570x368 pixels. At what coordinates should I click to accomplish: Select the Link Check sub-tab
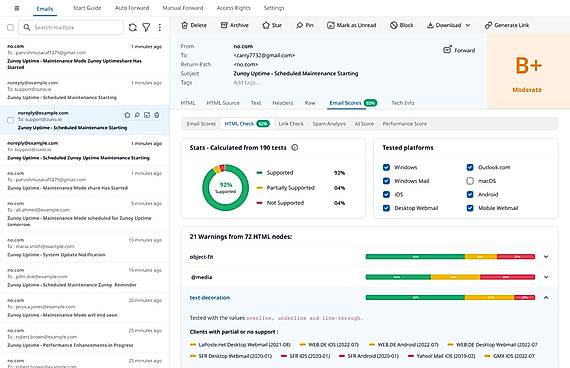click(291, 124)
